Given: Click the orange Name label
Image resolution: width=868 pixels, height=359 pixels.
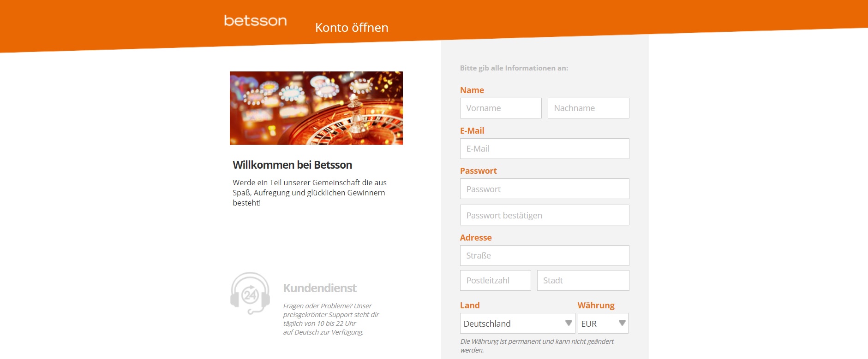Looking at the screenshot, I should pyautogui.click(x=472, y=90).
